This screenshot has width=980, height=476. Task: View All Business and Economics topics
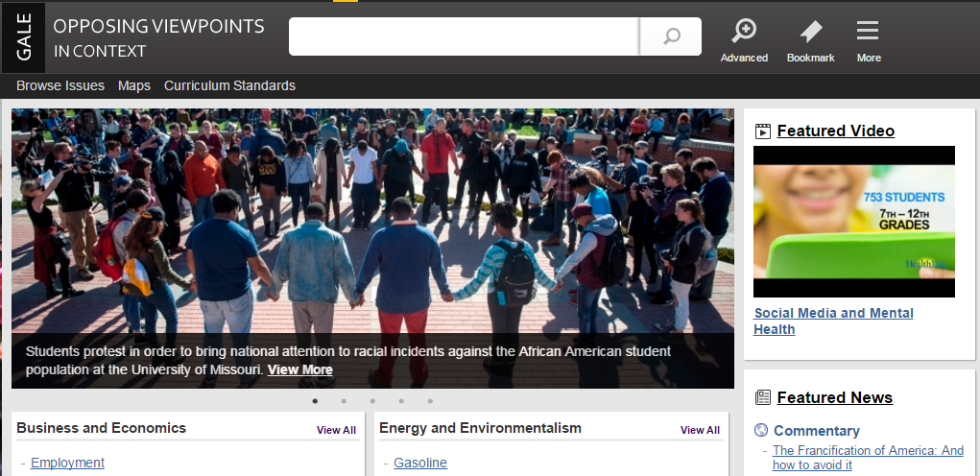(336, 430)
